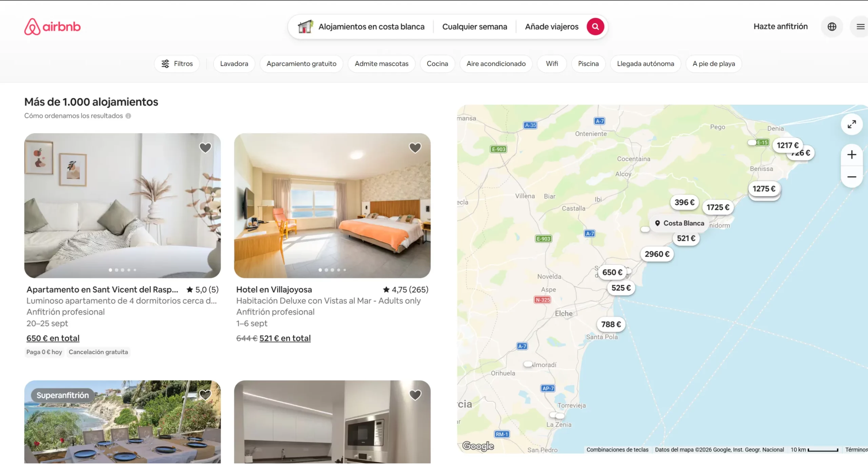Select the 396 € map price marker

tap(684, 202)
